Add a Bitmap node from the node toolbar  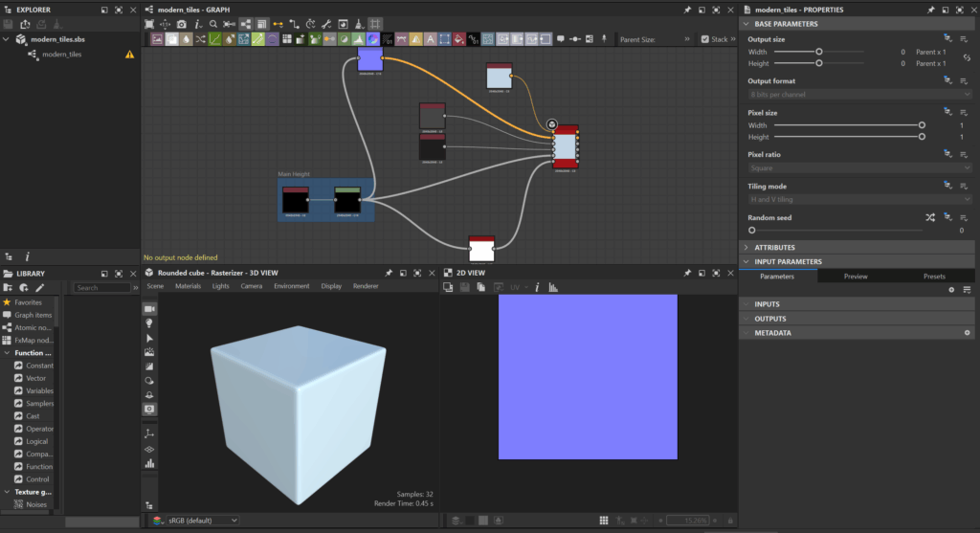(x=157, y=39)
